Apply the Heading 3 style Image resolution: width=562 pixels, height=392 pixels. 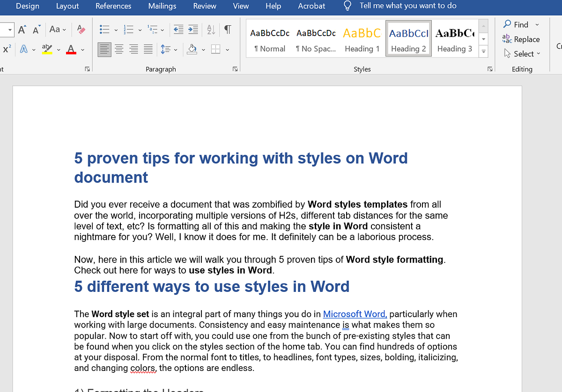(x=455, y=40)
